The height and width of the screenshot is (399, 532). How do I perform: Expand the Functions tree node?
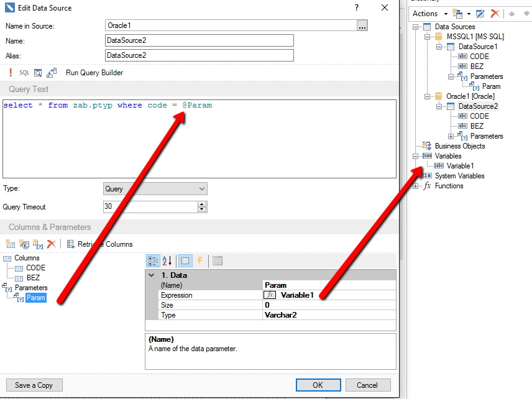pyautogui.click(x=415, y=186)
